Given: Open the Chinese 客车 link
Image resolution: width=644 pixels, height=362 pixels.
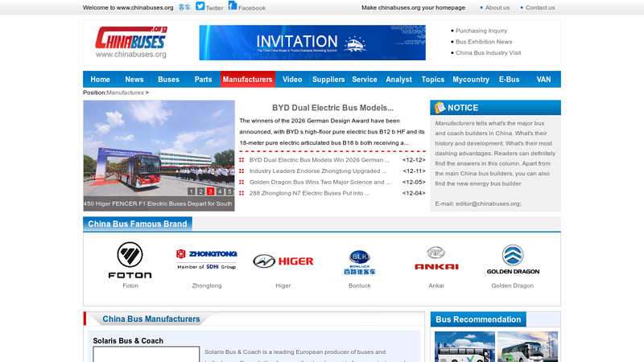Looking at the screenshot, I should pyautogui.click(x=184, y=7).
